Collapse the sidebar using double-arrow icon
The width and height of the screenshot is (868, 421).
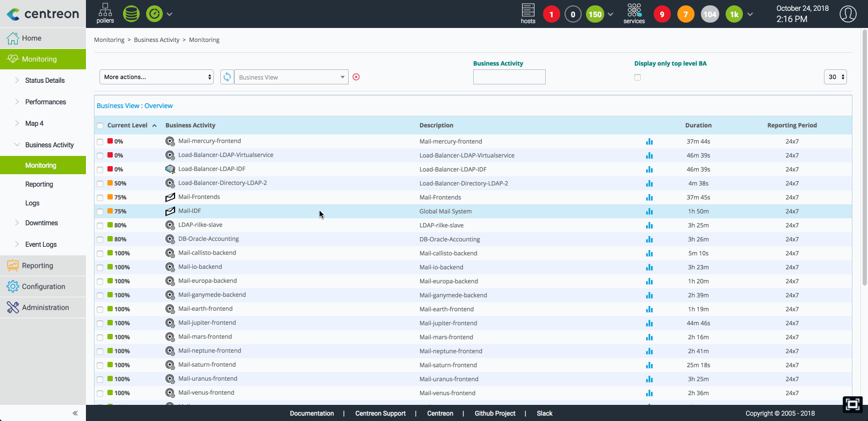click(75, 413)
